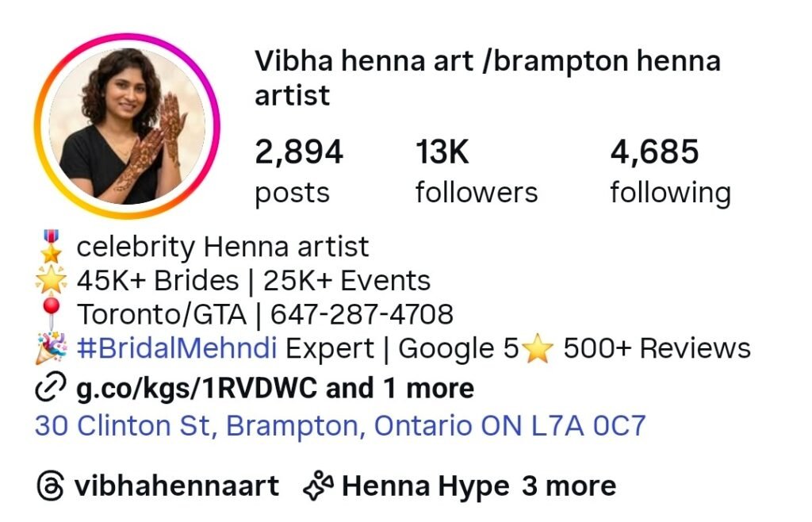Viewport: 812px width, 522px height.
Task: Tap the red pushpin emoji by Toronto/GTA
Action: tap(51, 314)
